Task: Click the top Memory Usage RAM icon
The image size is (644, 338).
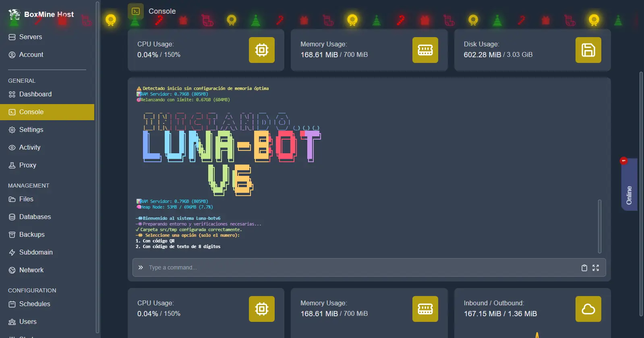Action: [425, 50]
